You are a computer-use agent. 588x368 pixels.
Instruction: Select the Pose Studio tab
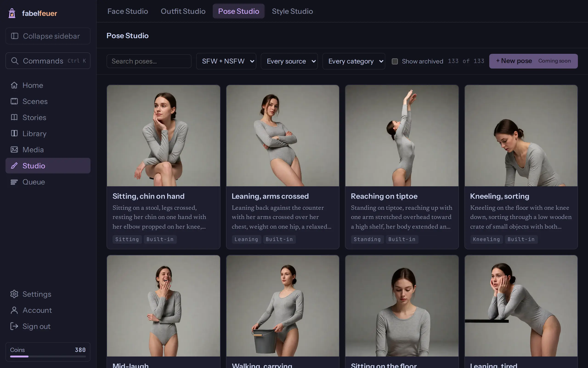[x=239, y=11]
